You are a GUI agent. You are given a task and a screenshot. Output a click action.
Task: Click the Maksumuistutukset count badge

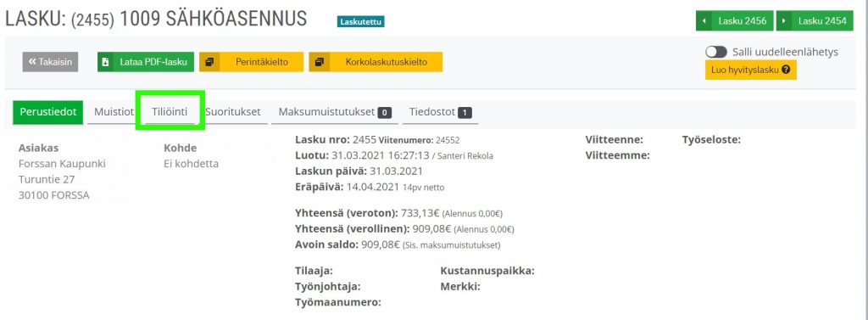point(385,113)
